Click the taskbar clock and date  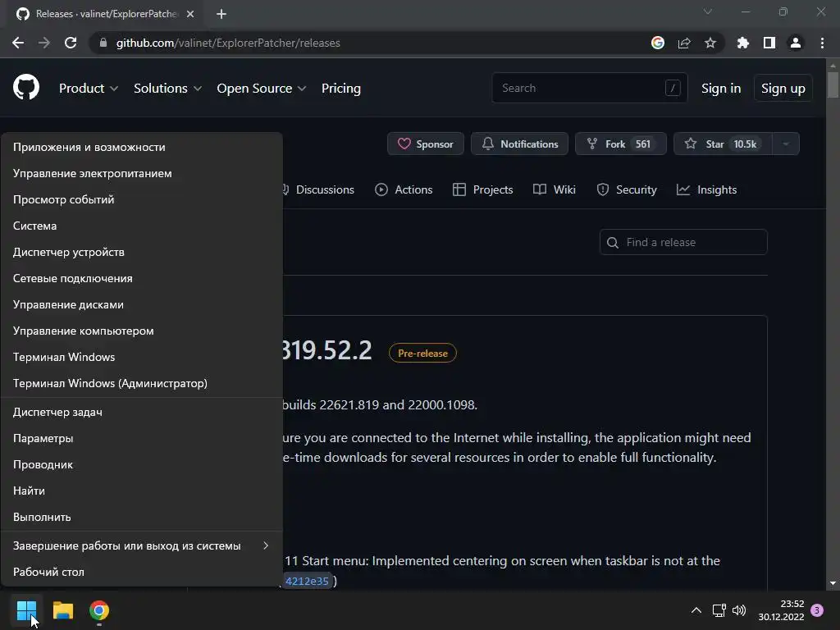point(781,610)
